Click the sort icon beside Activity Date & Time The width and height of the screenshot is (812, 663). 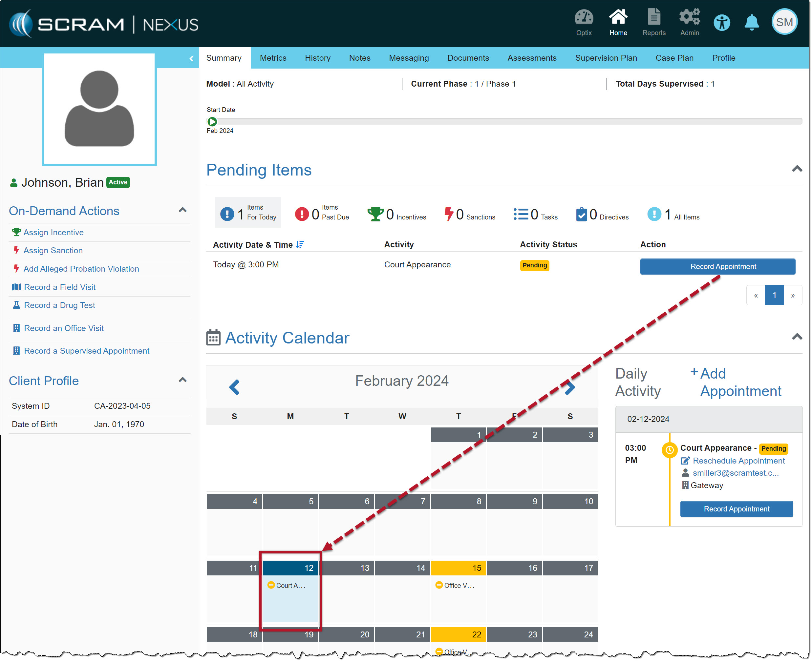[x=300, y=245]
